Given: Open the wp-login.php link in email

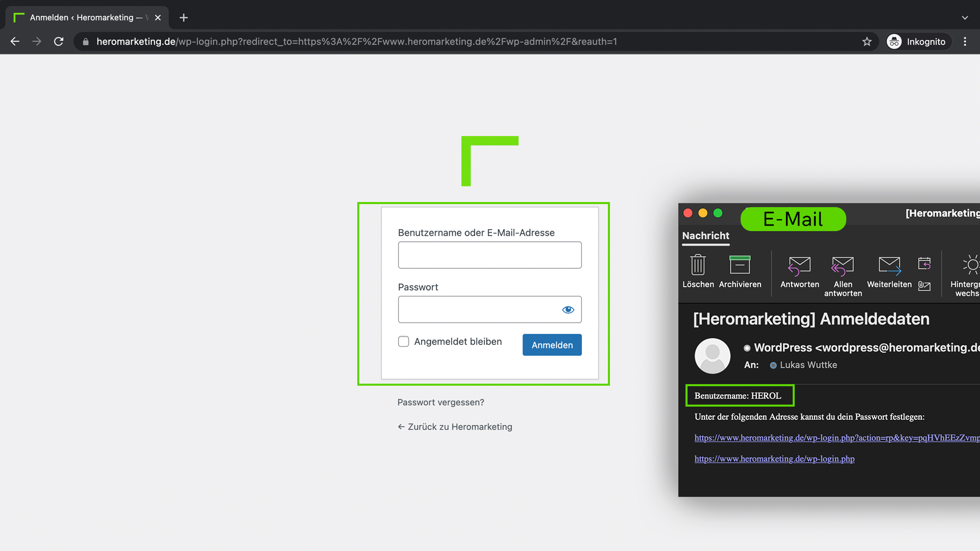Looking at the screenshot, I should coord(774,459).
